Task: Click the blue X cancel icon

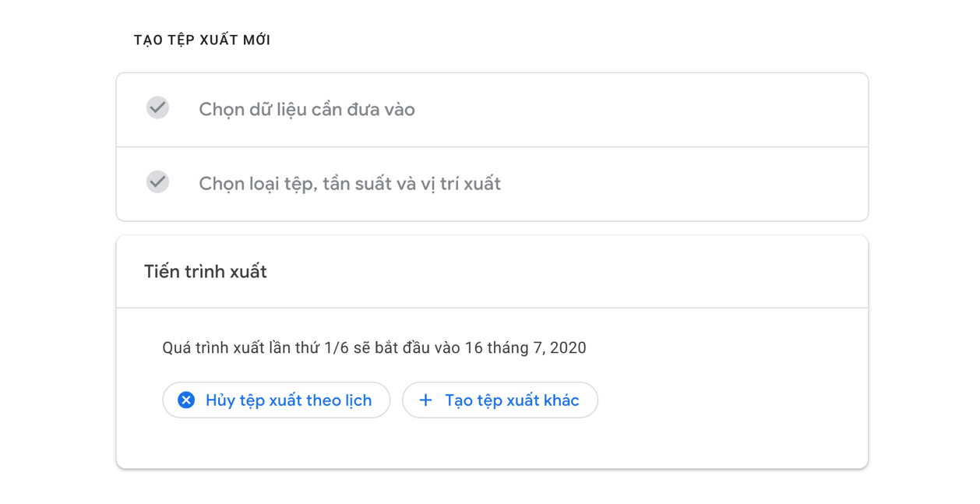Action: coord(185,400)
